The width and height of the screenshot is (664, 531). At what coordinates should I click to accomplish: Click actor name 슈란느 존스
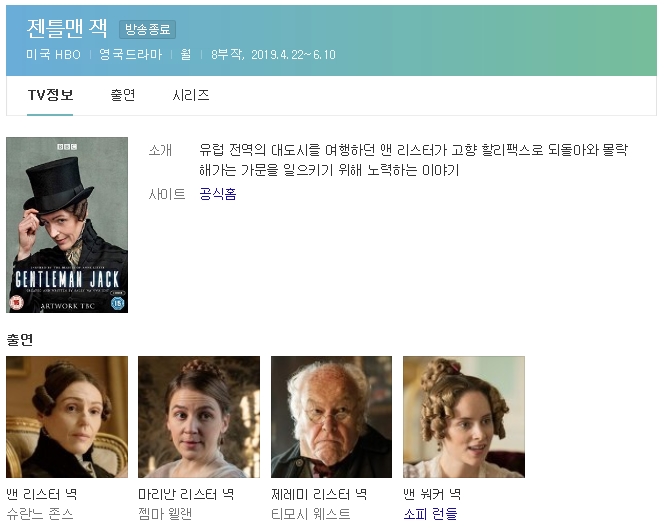[x=40, y=514]
